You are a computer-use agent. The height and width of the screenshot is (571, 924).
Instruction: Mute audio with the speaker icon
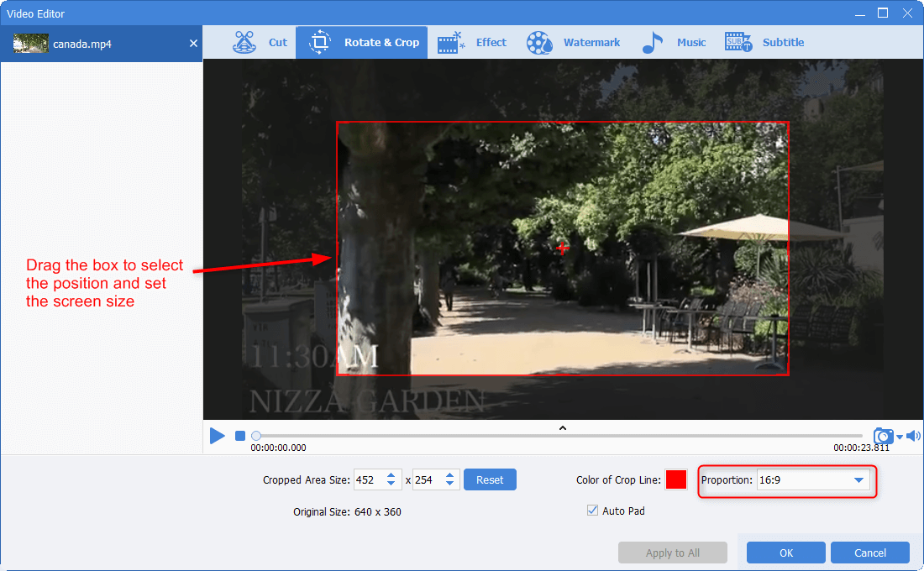913,436
